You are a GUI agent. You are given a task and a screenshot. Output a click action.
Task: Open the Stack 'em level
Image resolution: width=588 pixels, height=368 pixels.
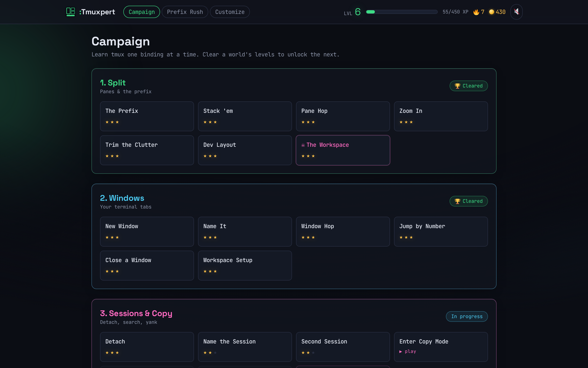[x=245, y=116]
